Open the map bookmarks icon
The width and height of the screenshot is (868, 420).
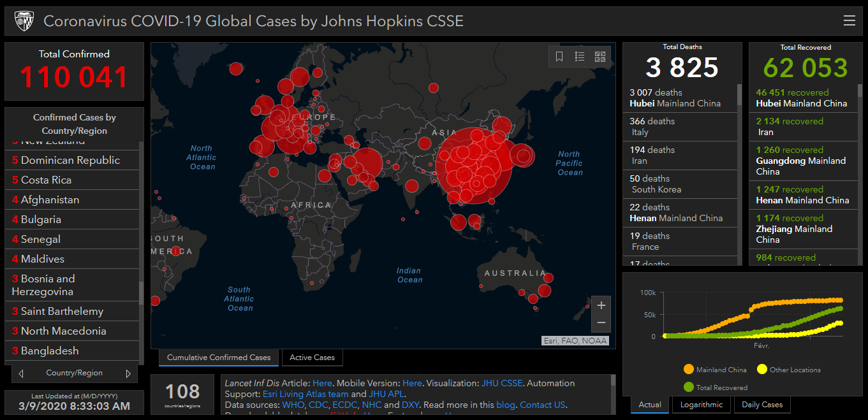[559, 57]
